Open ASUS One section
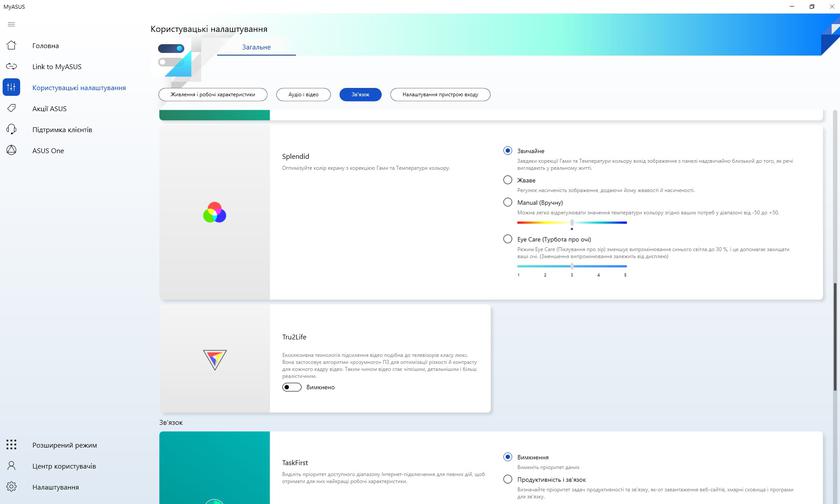840x504 pixels. [47, 151]
